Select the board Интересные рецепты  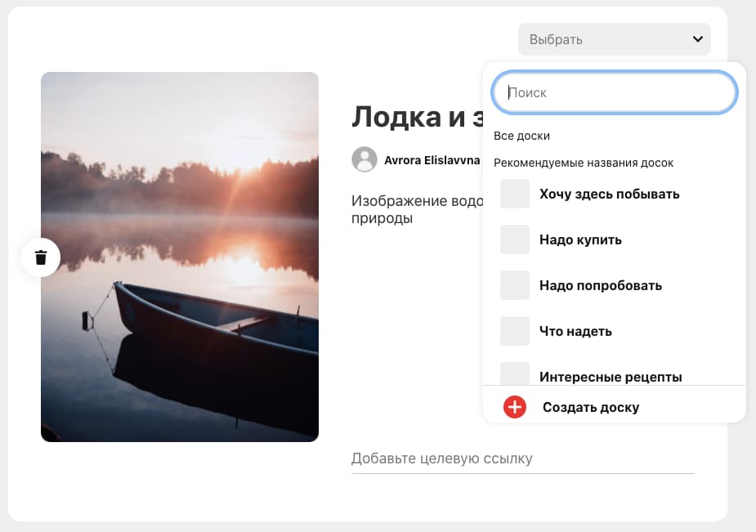[611, 377]
